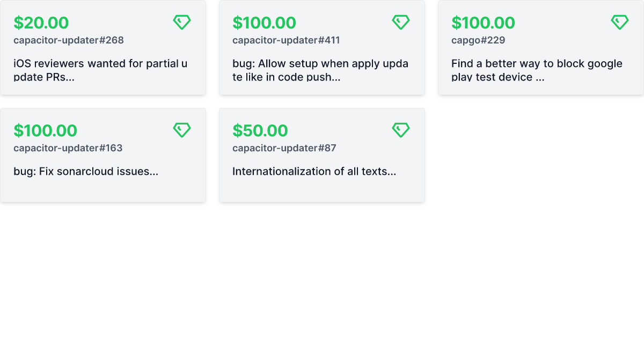The image size is (644, 338).
Task: Open "Find a better way to block google play"
Action: coord(537,70)
